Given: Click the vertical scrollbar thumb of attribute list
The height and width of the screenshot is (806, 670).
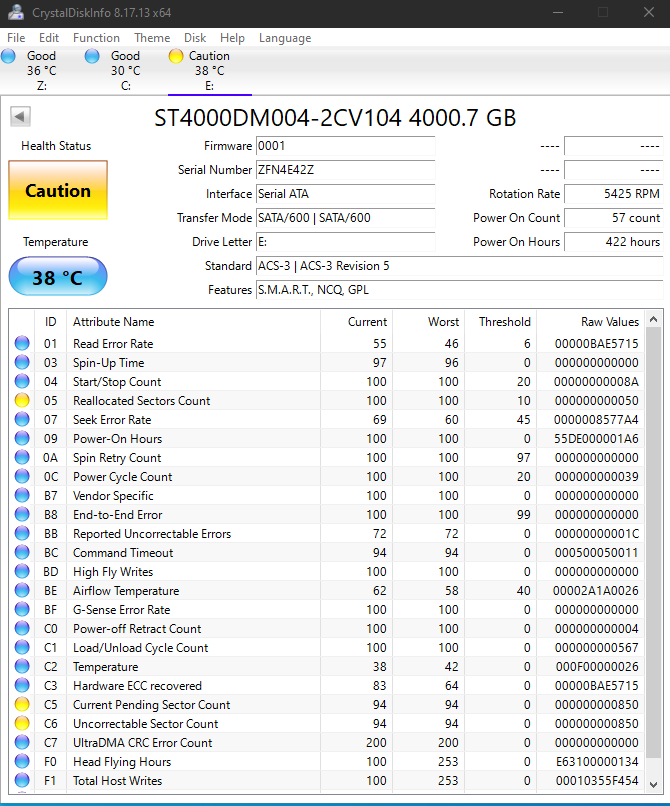Looking at the screenshot, I should 654,542.
